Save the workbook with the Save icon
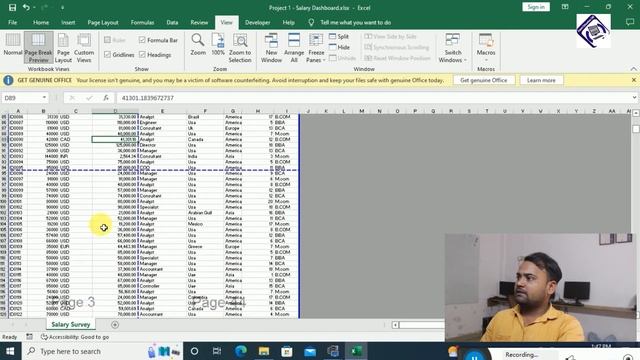Screen dimensions: 640x360 pos(12,7)
